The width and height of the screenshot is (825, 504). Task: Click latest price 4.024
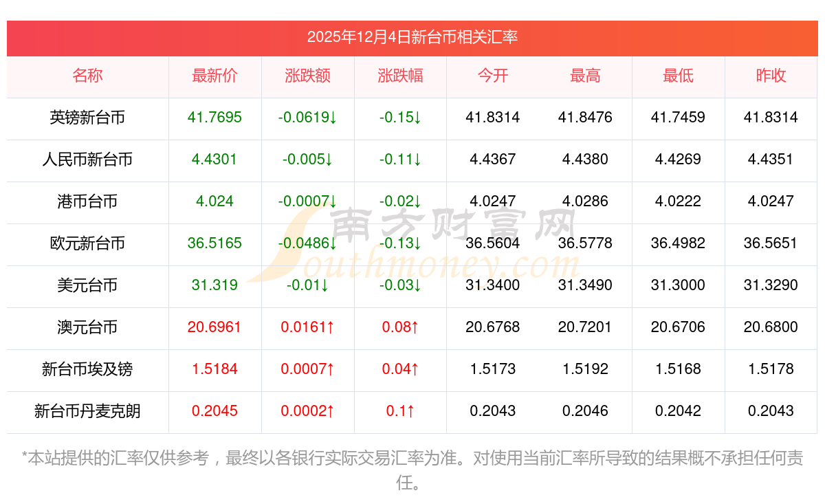tap(214, 201)
